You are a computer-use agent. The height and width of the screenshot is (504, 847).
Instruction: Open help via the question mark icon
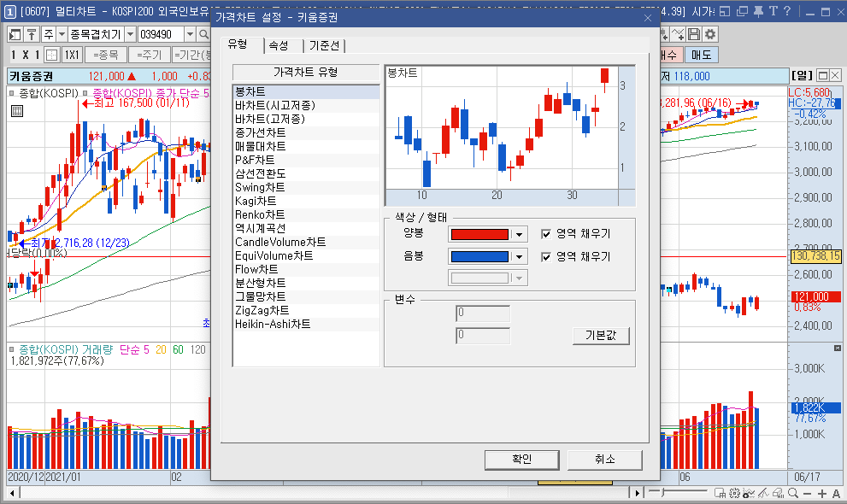click(787, 10)
